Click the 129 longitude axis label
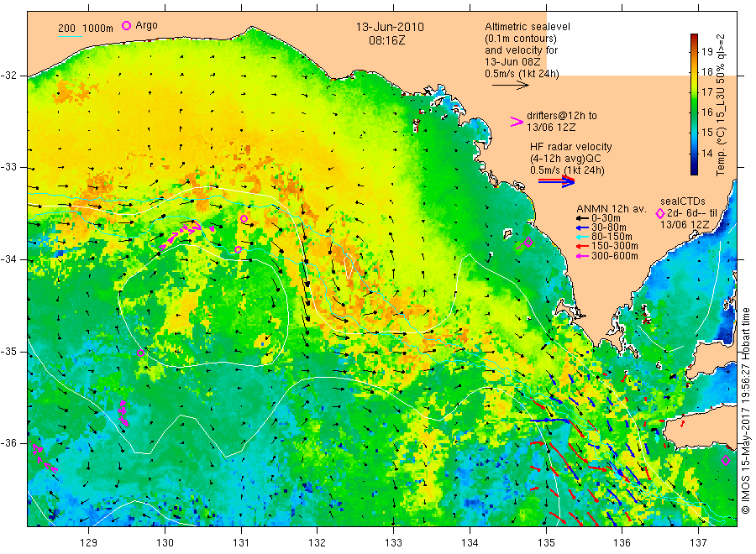The width and height of the screenshot is (756, 554). [89, 543]
